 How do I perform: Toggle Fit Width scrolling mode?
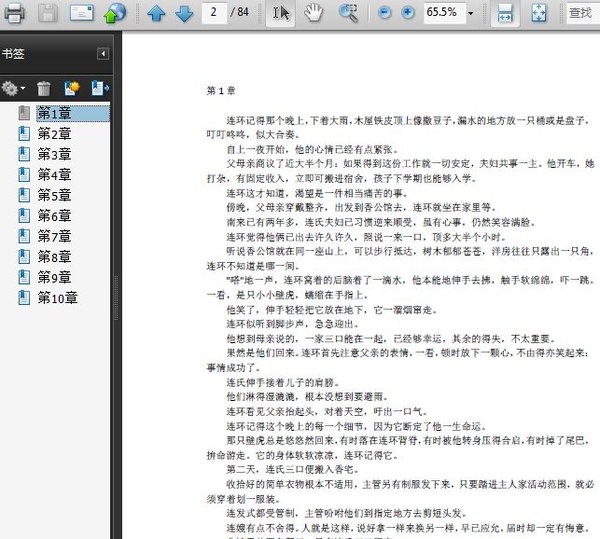(x=505, y=13)
